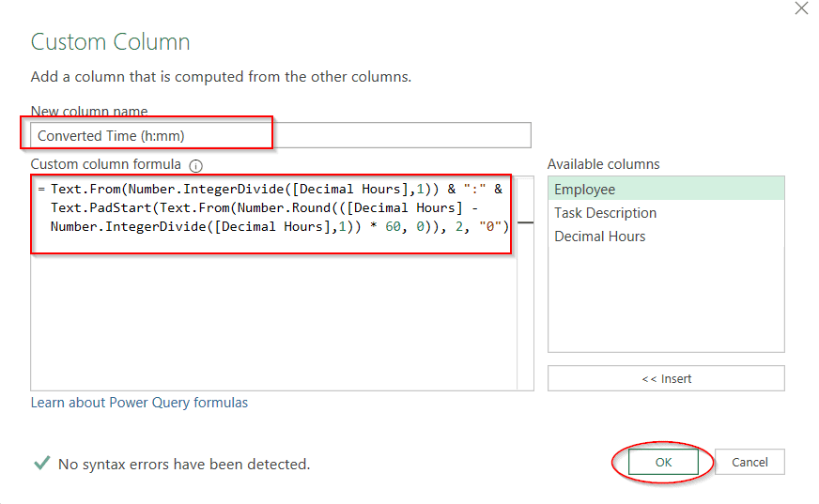This screenshot has height=504, width=819.
Task: Click the Insert column button
Action: (x=666, y=378)
